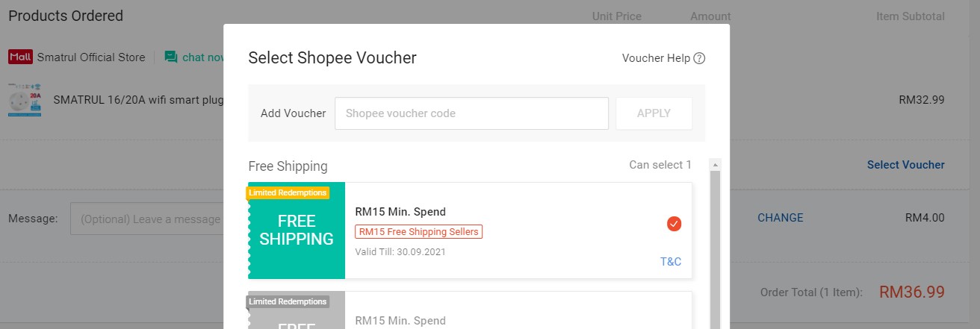This screenshot has width=980, height=329.
Task: Click the RM15 Free Shipping Sellers tag
Action: (418, 232)
